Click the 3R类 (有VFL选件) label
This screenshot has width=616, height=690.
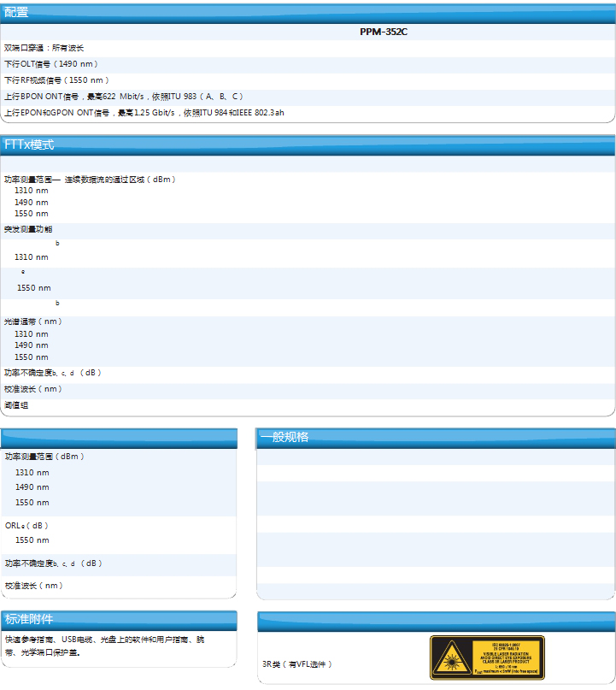pyautogui.click(x=297, y=664)
